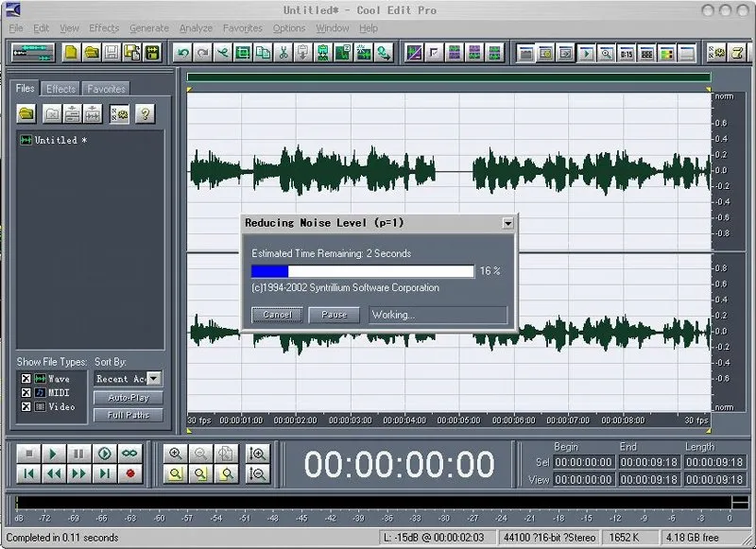Open the Help menu
Viewport: 756px width, 549px height.
pos(369,28)
